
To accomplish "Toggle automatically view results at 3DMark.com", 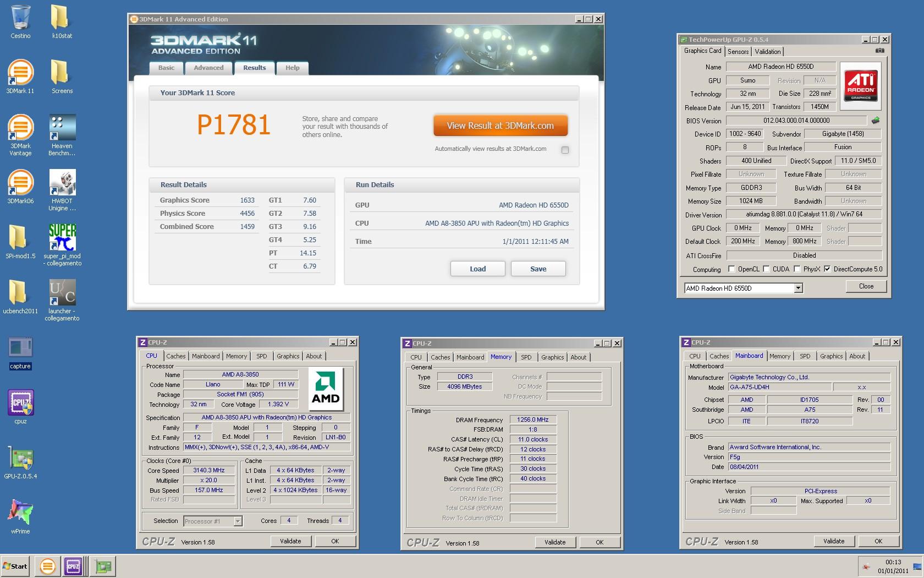I will pyautogui.click(x=565, y=150).
